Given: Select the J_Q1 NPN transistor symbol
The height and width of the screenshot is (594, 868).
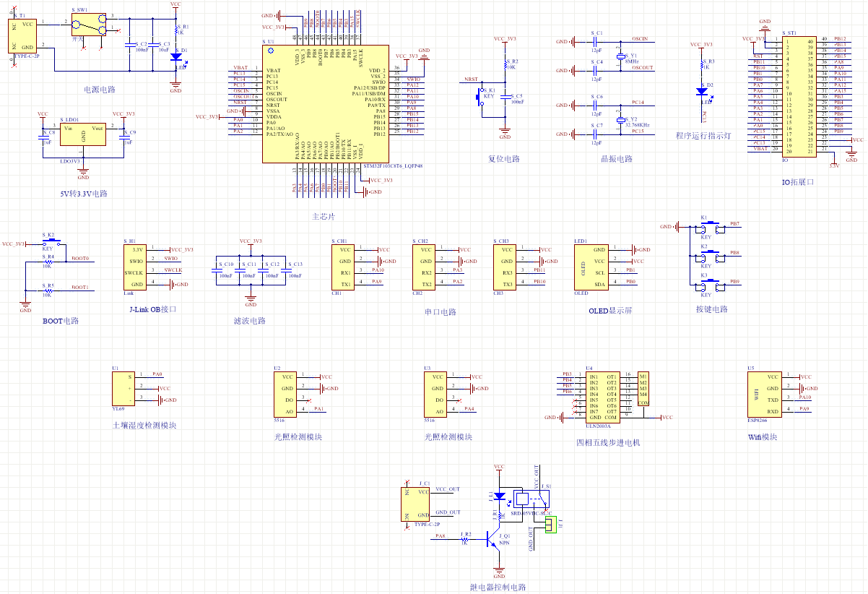Looking at the screenshot, I should coord(495,538).
